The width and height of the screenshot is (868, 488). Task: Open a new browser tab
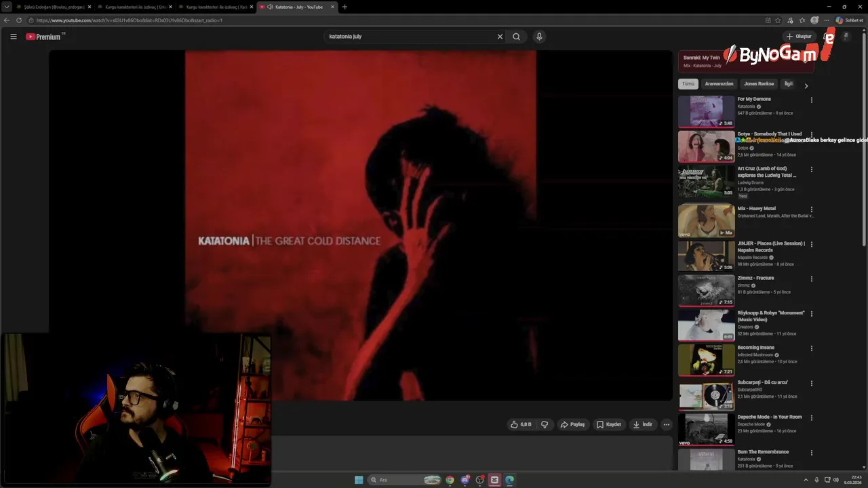tap(344, 7)
